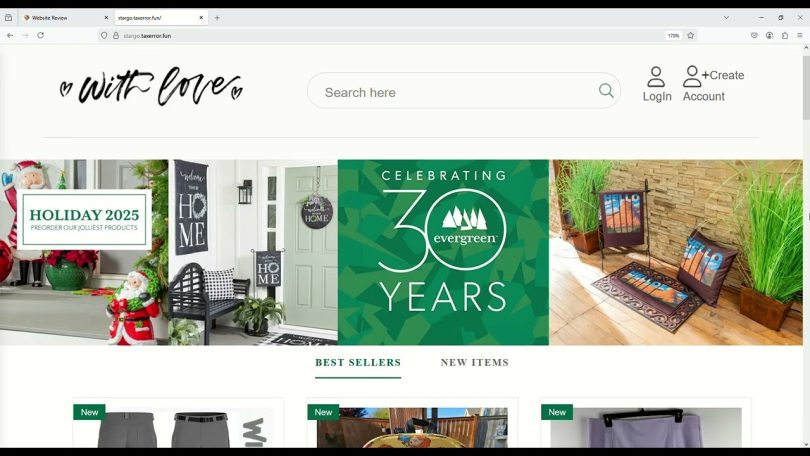Reload the page using the refresh icon
The height and width of the screenshot is (456, 810).
(40, 36)
